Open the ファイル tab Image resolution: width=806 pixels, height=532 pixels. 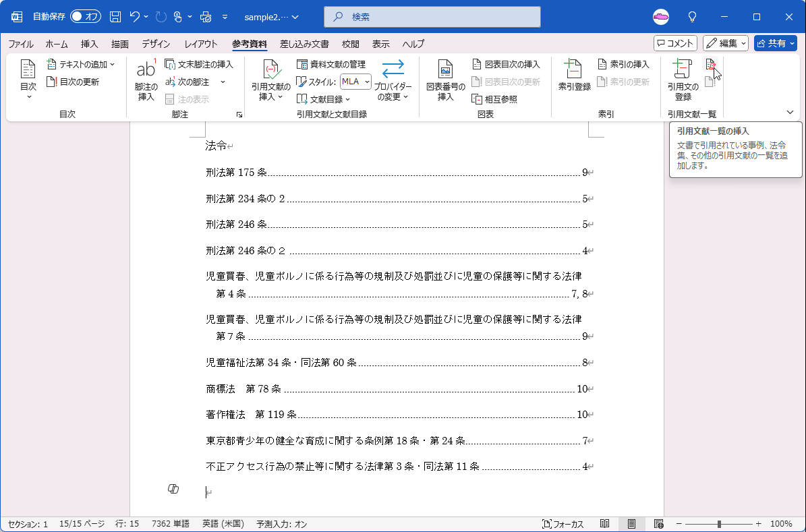click(x=20, y=45)
